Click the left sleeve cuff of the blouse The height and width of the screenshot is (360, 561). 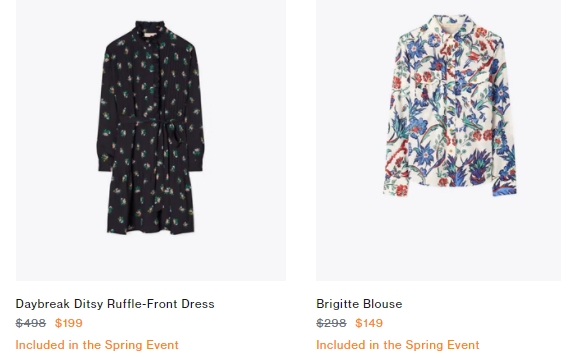[395, 186]
